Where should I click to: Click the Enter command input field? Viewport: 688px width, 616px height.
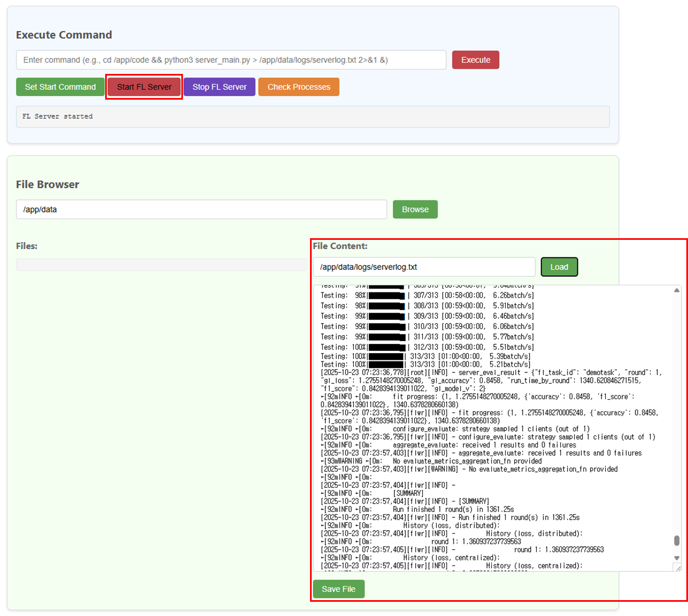(231, 60)
